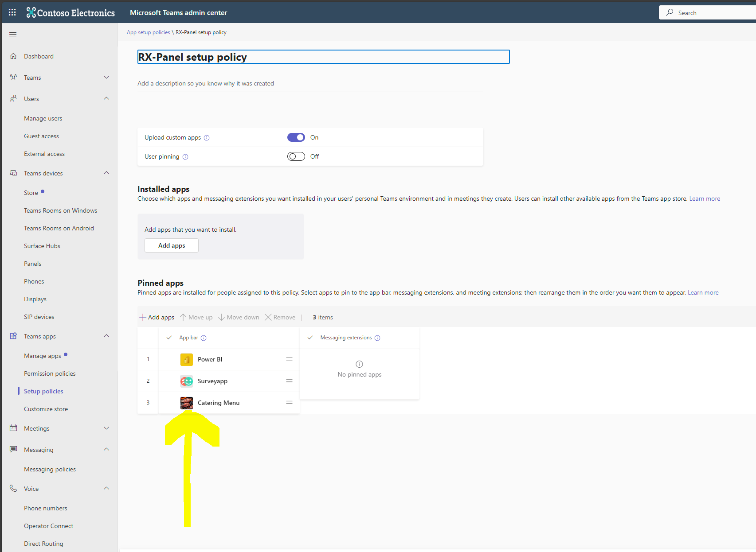Click the info icon beside Messaging extensions
This screenshot has height=552, width=756.
pyautogui.click(x=377, y=338)
